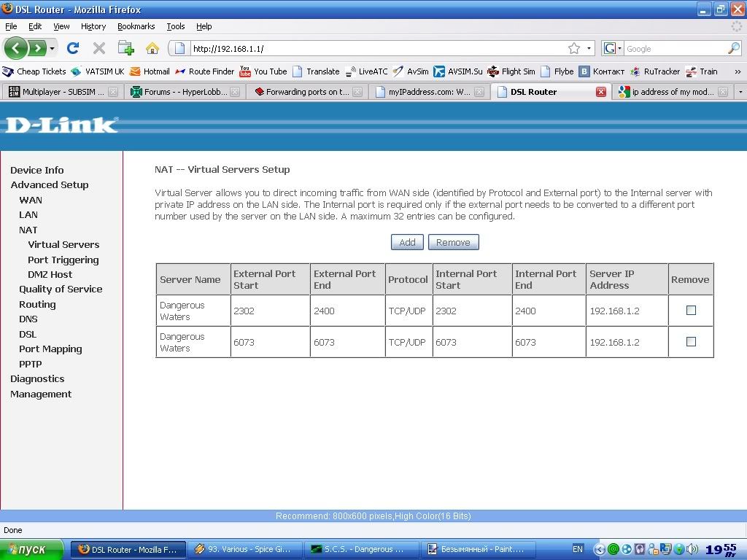Open the RuTracker bookmark
Image resolution: width=747 pixels, height=560 pixels.
point(655,71)
